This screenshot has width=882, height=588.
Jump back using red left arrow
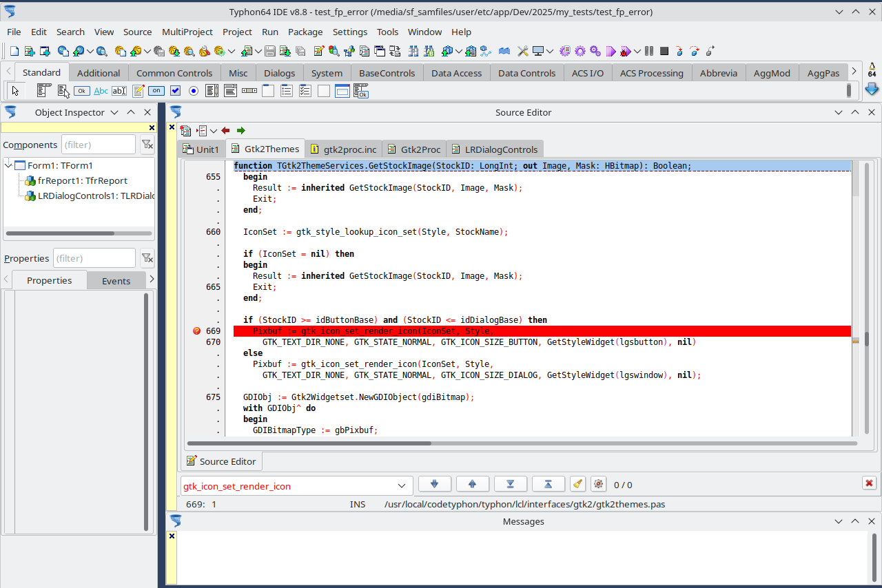point(225,130)
